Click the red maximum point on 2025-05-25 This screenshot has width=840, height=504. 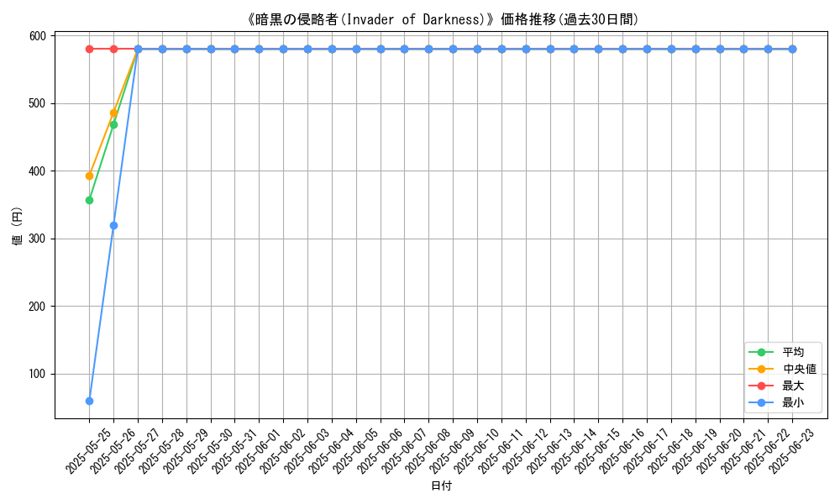[x=90, y=50]
